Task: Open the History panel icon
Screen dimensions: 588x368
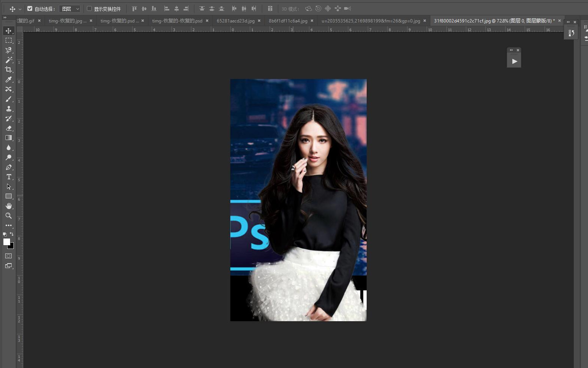Action: click(571, 33)
